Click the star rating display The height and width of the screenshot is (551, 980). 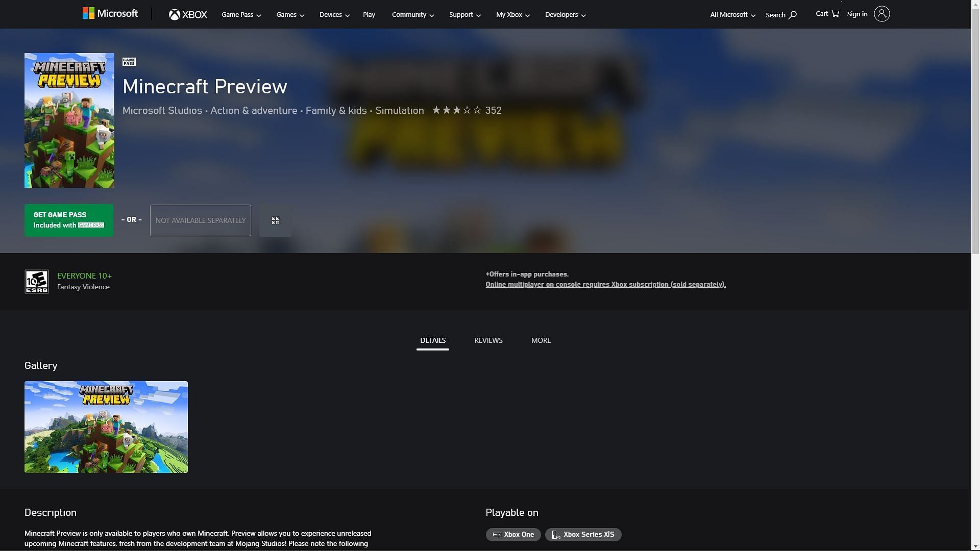457,110
